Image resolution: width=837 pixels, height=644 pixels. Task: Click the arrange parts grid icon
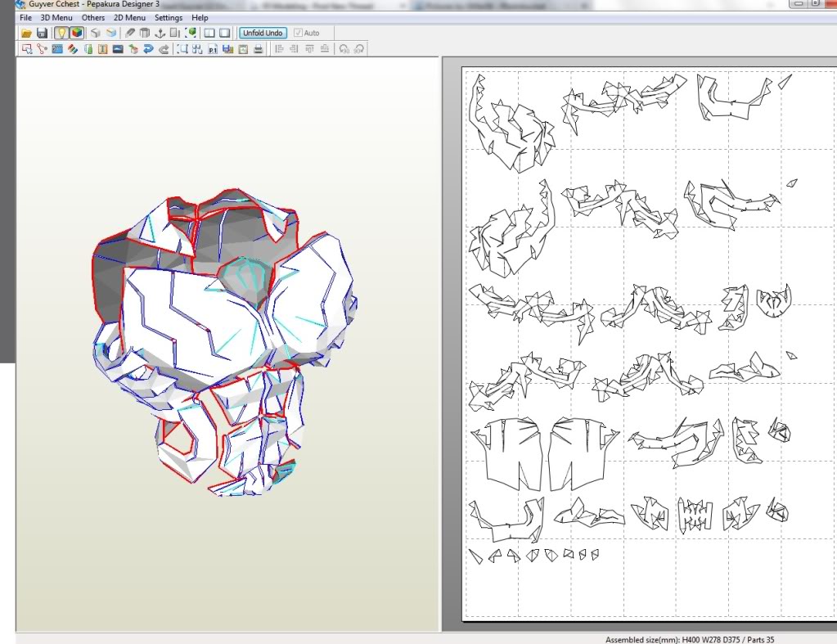[197, 49]
